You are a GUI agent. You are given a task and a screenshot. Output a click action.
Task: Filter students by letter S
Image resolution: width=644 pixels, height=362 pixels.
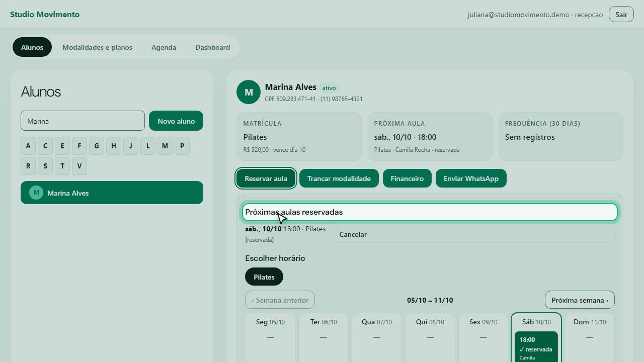click(45, 166)
